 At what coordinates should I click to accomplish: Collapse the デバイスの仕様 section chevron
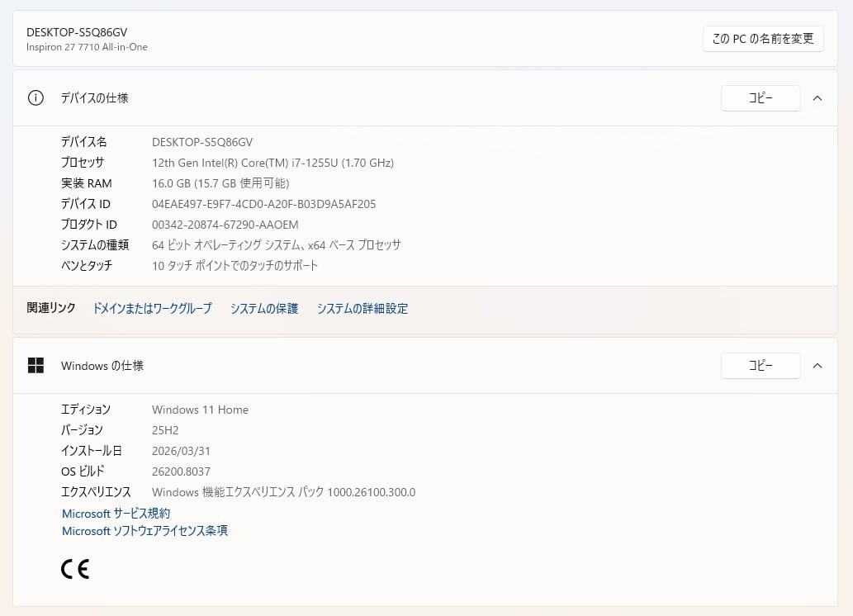pyautogui.click(x=817, y=98)
